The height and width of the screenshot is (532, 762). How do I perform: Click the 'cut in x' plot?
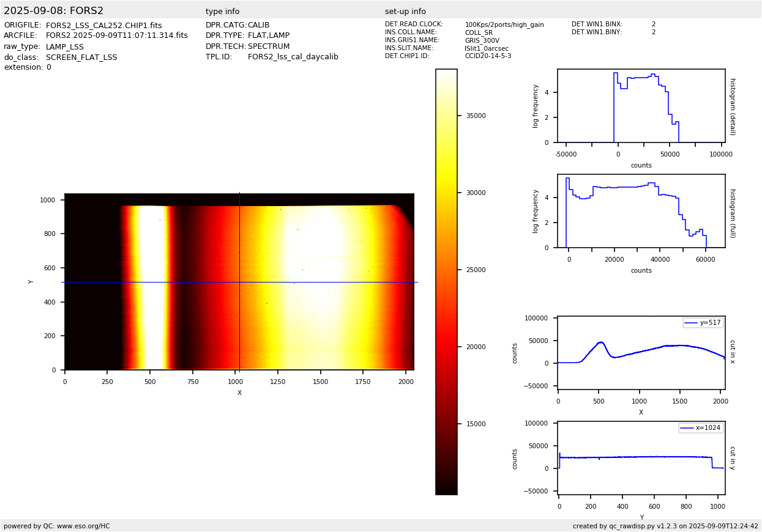(x=641, y=353)
